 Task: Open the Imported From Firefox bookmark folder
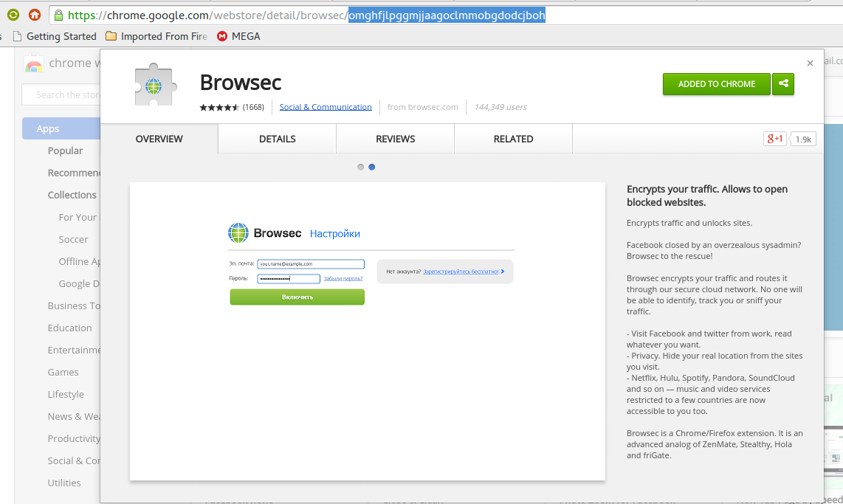(156, 36)
